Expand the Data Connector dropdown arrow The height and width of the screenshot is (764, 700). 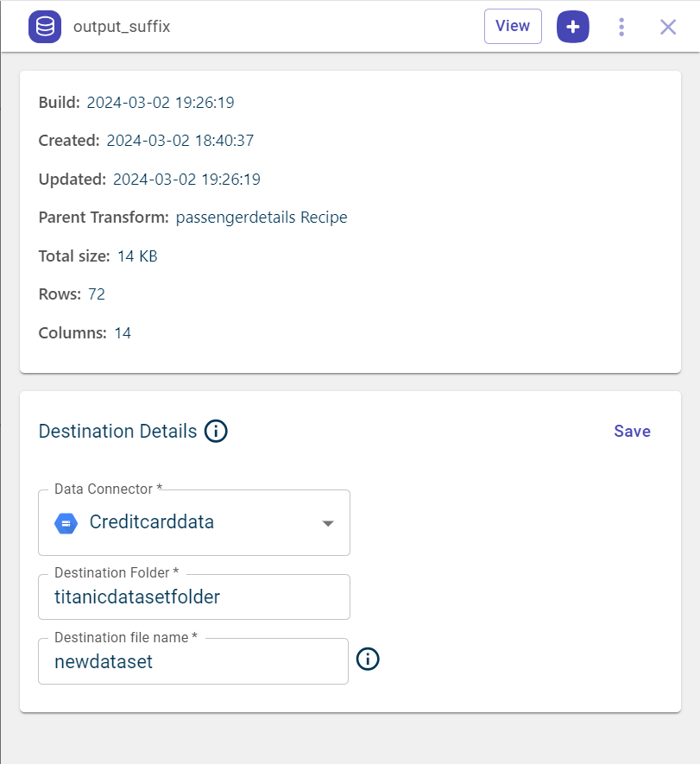pos(328,523)
